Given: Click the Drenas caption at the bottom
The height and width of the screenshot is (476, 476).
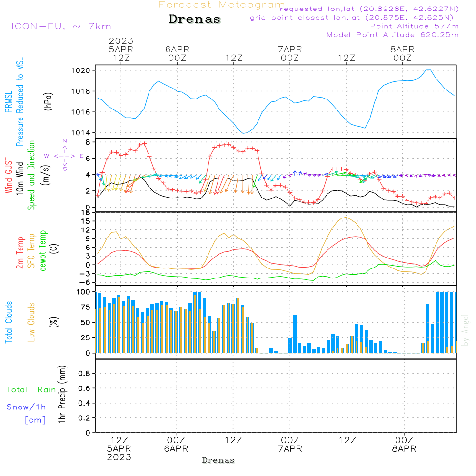Looking at the screenshot, I should pyautogui.click(x=218, y=460).
